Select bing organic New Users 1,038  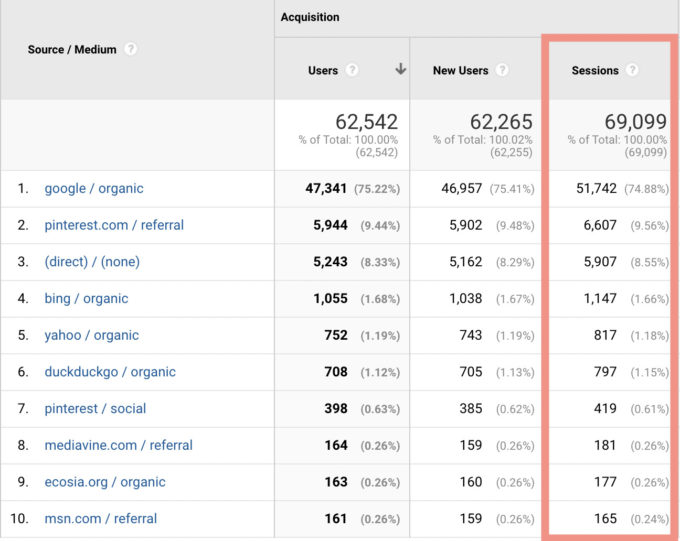click(466, 298)
